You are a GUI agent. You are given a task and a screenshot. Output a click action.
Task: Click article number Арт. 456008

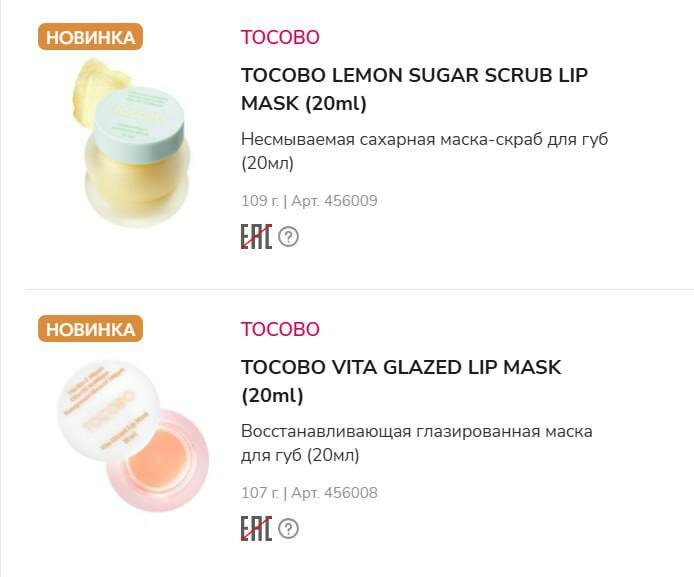[x=334, y=493]
